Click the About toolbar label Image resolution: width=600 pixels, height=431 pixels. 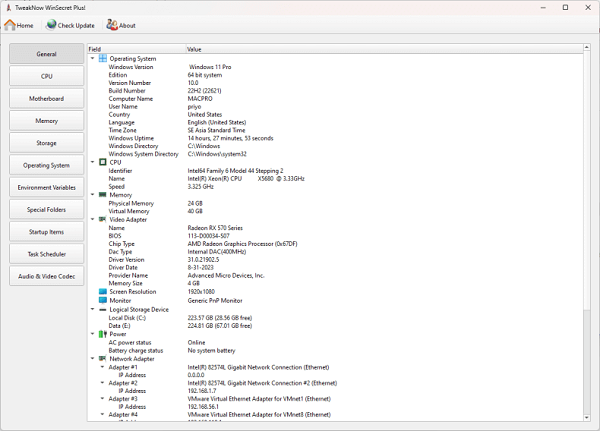[127, 26]
